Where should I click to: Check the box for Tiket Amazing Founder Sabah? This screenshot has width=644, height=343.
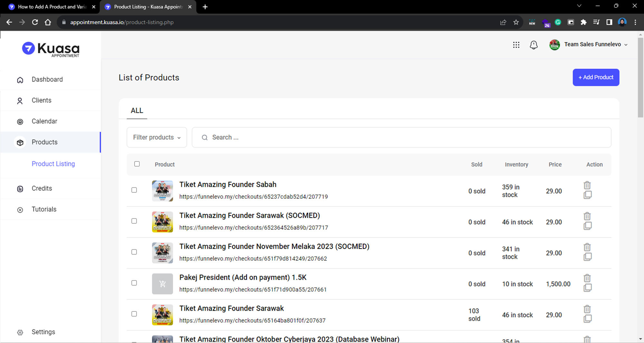(134, 190)
